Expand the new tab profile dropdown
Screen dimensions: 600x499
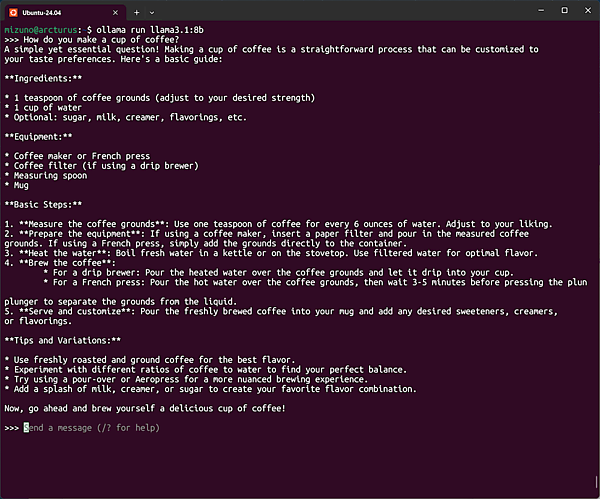coord(154,11)
